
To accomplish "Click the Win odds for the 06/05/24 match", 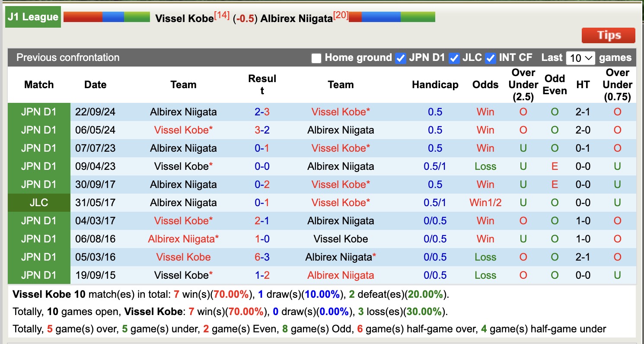I will pyautogui.click(x=485, y=130).
